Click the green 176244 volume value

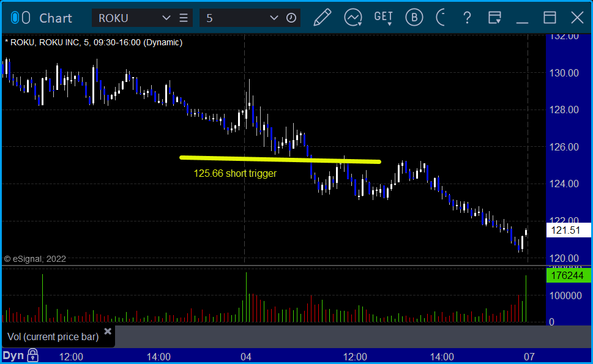tap(569, 275)
